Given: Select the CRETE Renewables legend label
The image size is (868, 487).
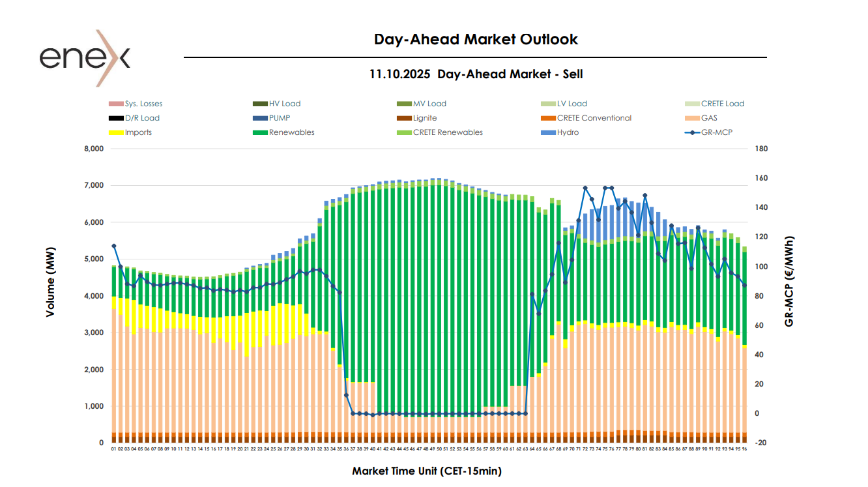Looking at the screenshot, I should click(x=448, y=132).
